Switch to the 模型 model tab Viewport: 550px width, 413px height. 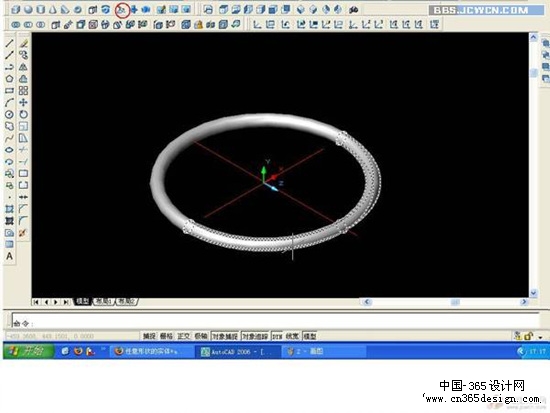click(83, 301)
